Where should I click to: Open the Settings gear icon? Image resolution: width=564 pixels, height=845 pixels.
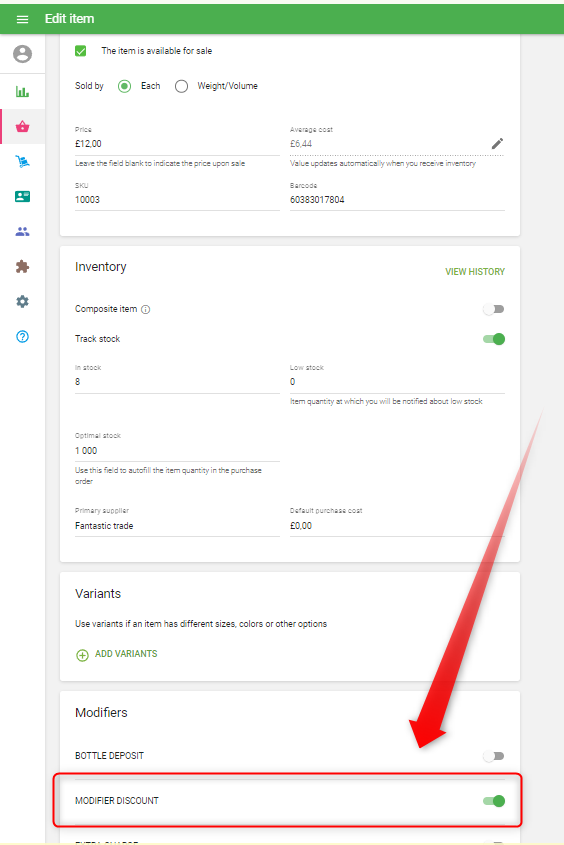coord(22,301)
